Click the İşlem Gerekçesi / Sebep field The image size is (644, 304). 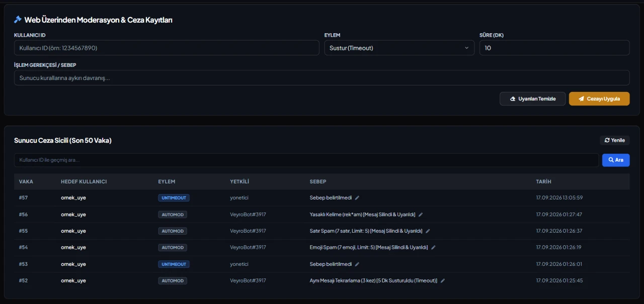(321, 78)
